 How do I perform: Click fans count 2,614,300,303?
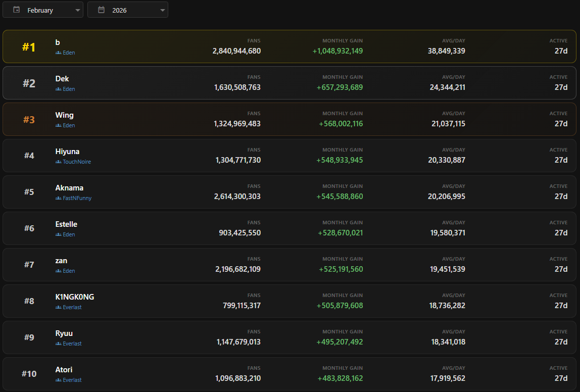pyautogui.click(x=237, y=197)
